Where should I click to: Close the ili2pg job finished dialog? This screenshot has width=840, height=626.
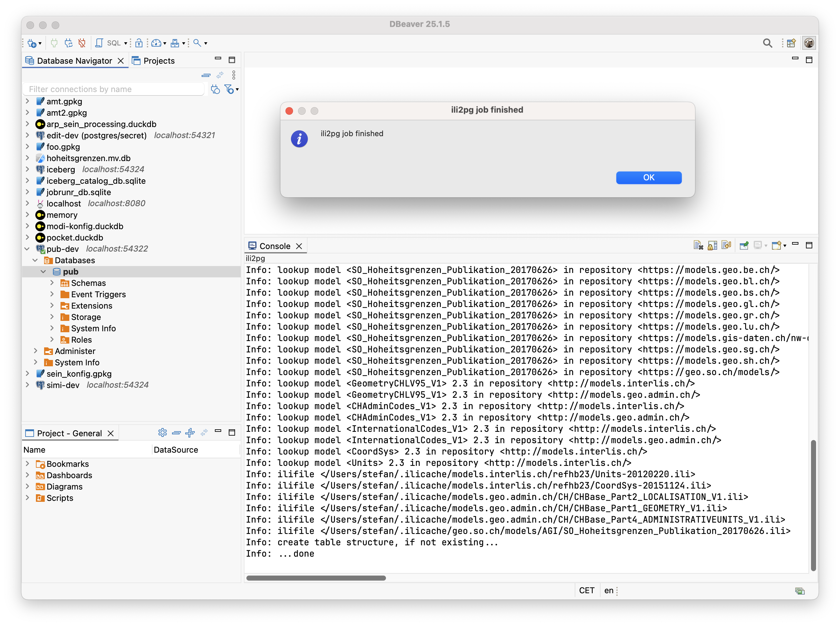(289, 111)
